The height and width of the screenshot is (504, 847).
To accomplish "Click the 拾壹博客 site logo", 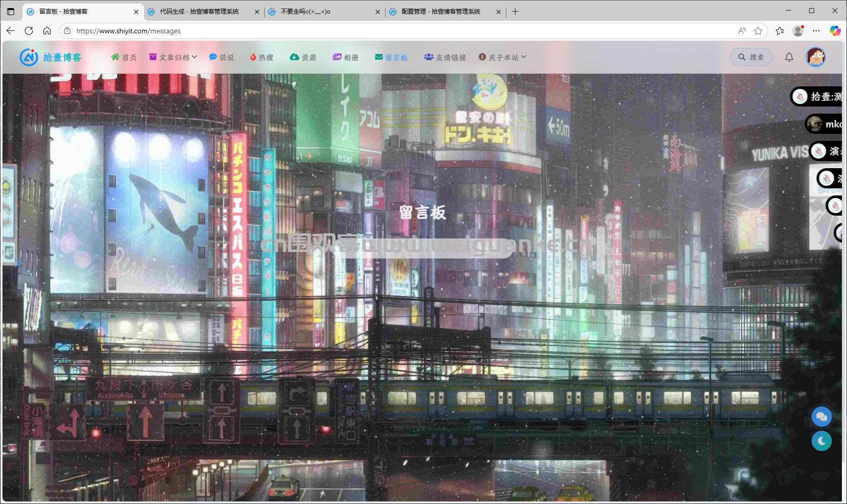I will click(x=51, y=57).
